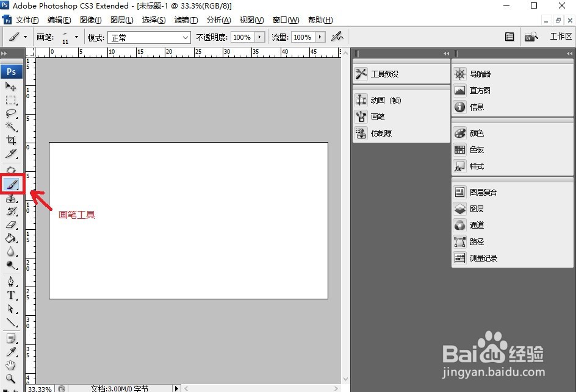
Task: Open the 直方图 panel
Action: (512, 90)
